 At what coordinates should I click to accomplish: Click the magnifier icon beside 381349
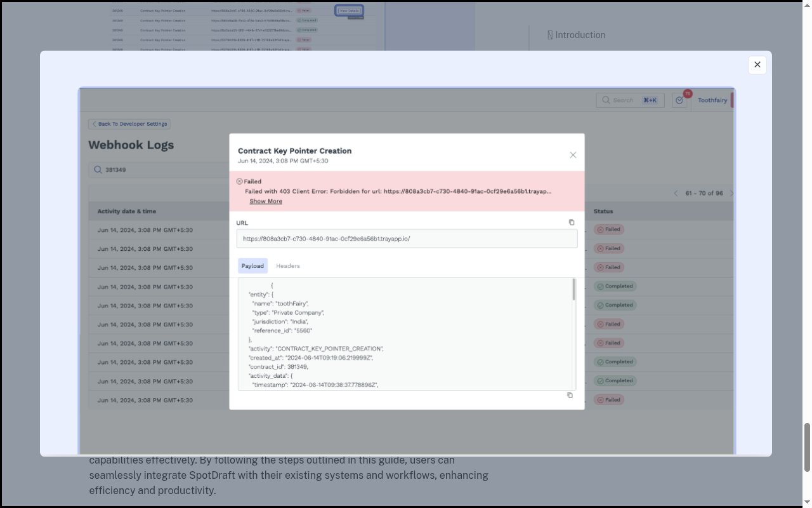[98, 170]
